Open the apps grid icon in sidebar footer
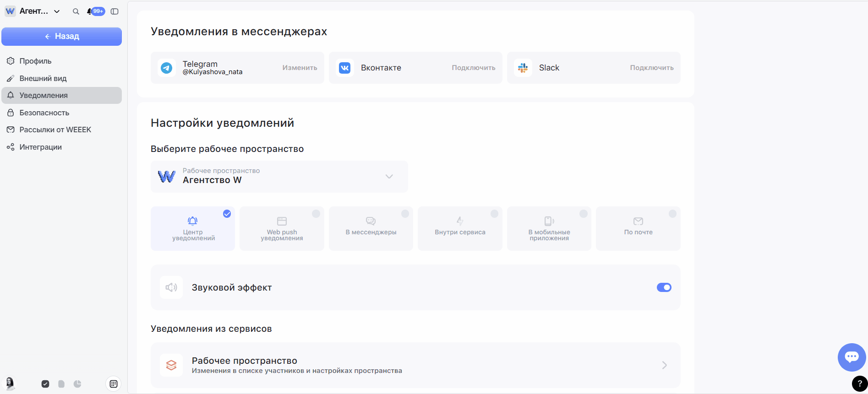Image resolution: width=868 pixels, height=394 pixels. pos(114,384)
